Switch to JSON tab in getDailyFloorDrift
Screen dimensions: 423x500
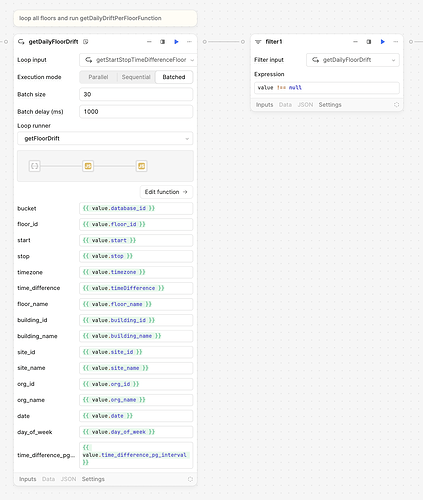coord(68,479)
